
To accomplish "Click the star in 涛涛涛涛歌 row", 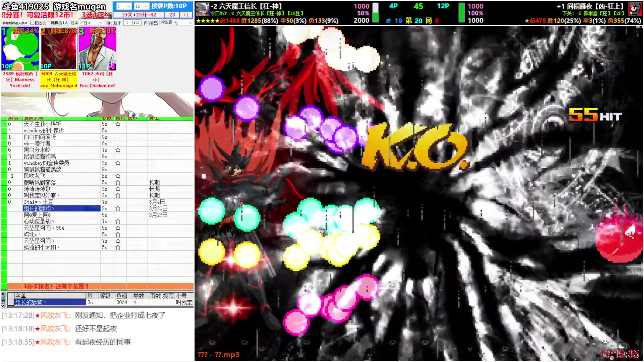I will tap(118, 189).
